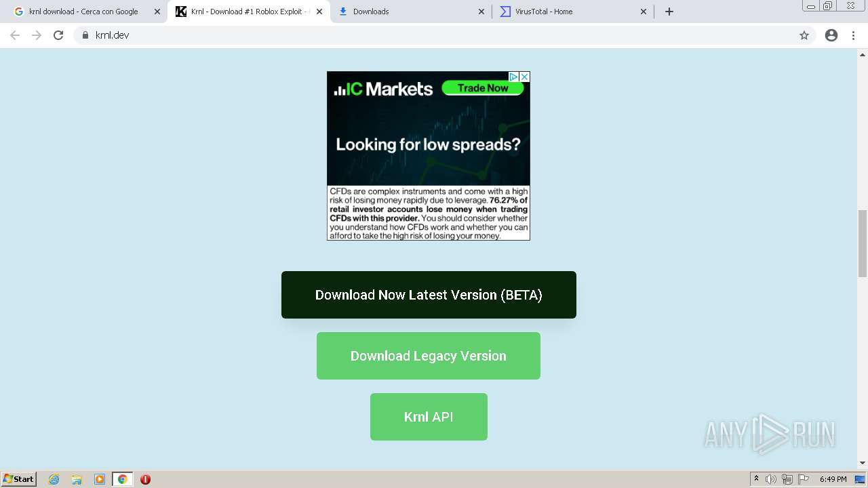Open network status tray icon
The image size is (868, 488).
tap(787, 479)
